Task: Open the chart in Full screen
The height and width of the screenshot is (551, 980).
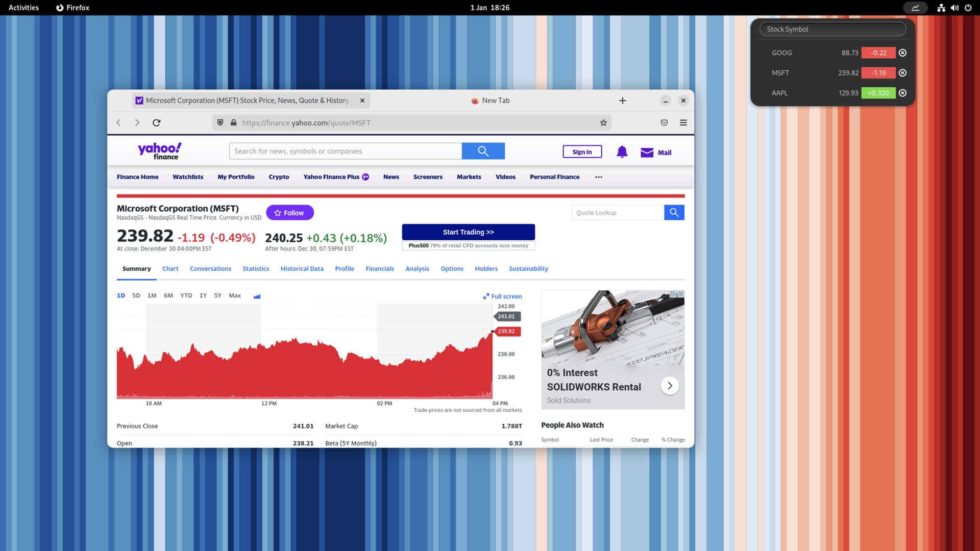Action: 503,296
